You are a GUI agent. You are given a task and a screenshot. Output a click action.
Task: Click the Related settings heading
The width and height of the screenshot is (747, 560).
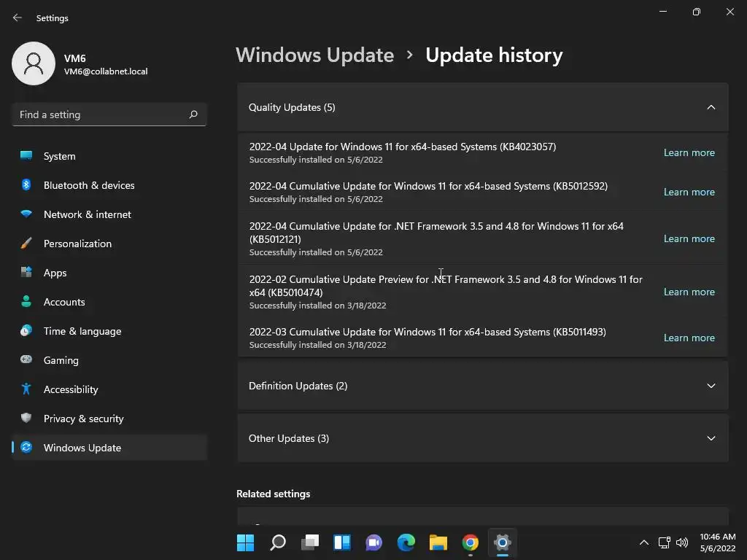click(x=273, y=494)
